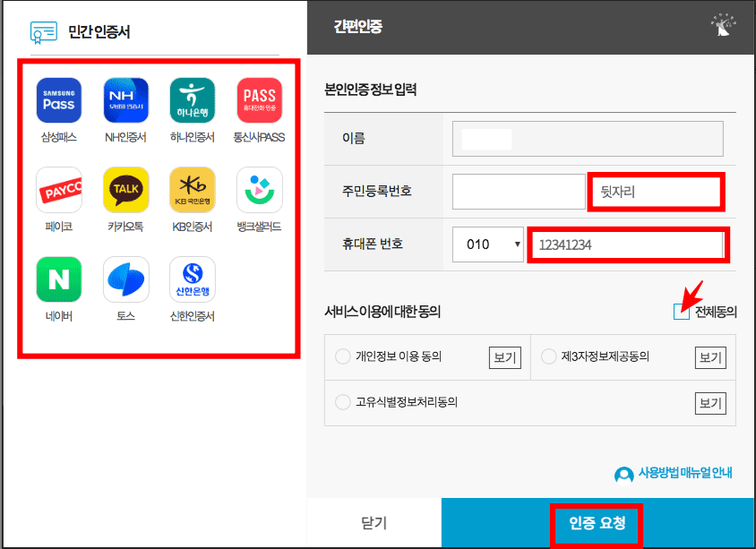Click the 뒷자리 input field
The height and width of the screenshot is (549, 756).
[x=657, y=192]
